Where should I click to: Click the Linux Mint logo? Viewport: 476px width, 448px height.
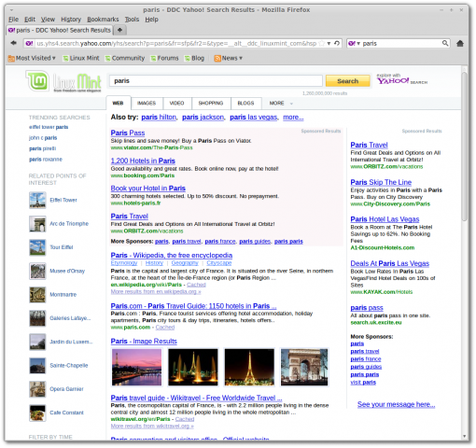(63, 81)
